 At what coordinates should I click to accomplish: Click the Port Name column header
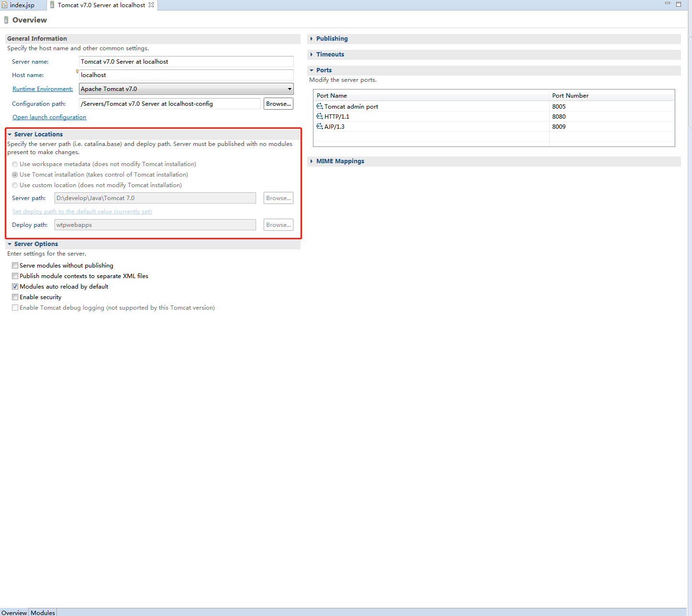[x=431, y=95]
